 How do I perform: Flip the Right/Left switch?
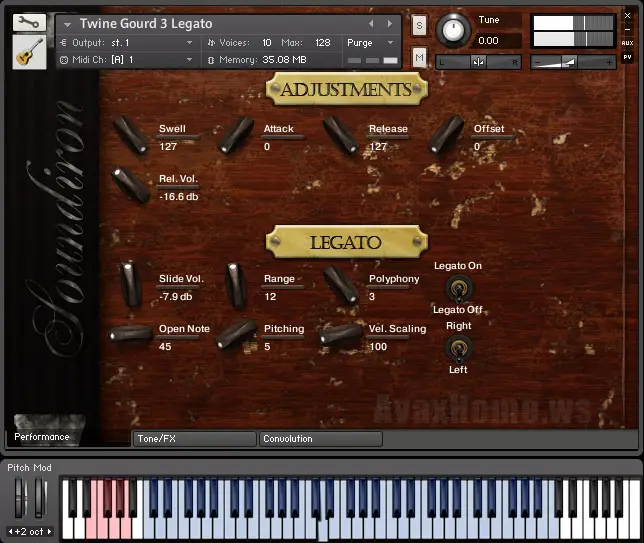coord(458,348)
